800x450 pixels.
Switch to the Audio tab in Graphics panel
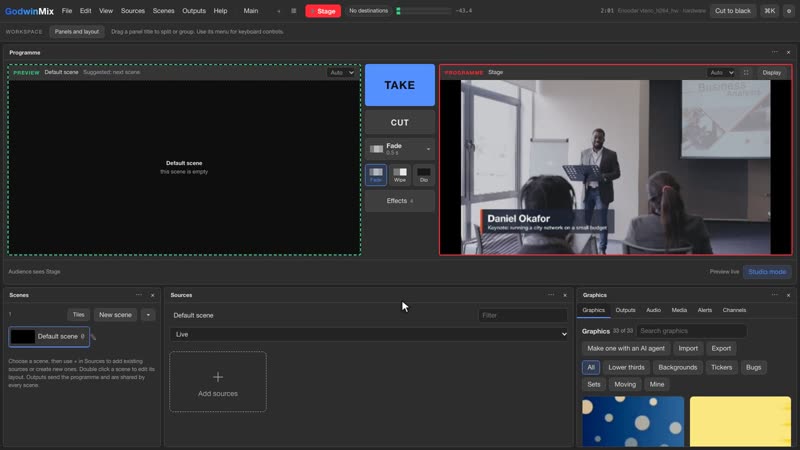(x=653, y=310)
